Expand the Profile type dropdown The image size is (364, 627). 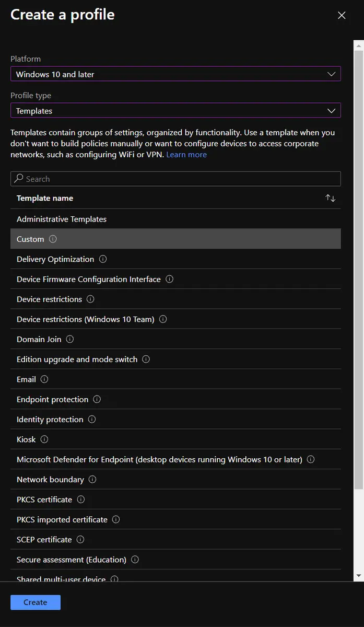175,111
